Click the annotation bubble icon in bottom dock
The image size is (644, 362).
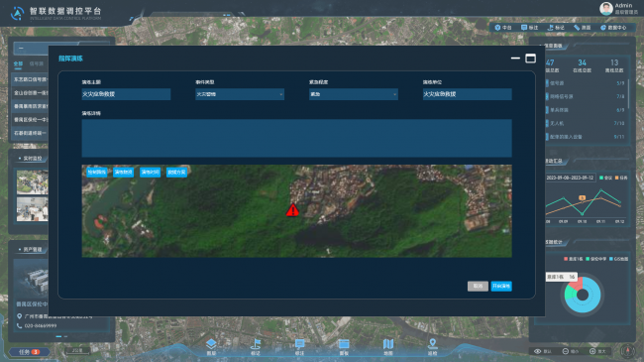tap(300, 343)
